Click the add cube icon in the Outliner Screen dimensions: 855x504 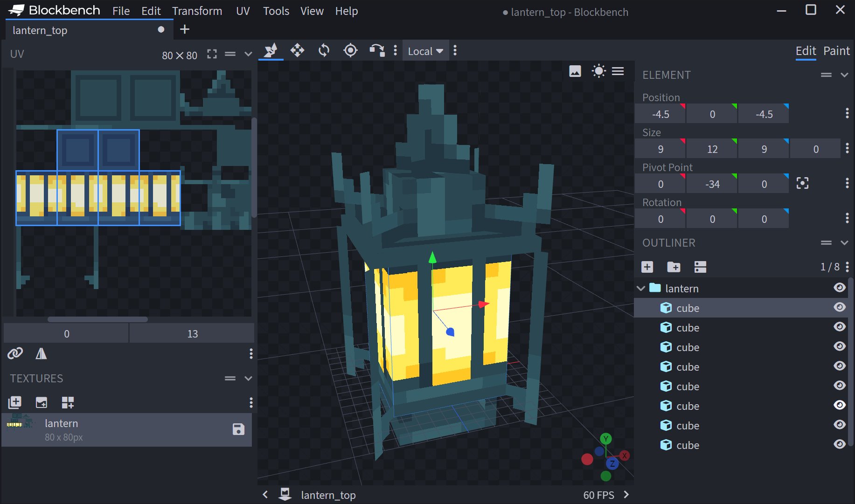pyautogui.click(x=647, y=267)
